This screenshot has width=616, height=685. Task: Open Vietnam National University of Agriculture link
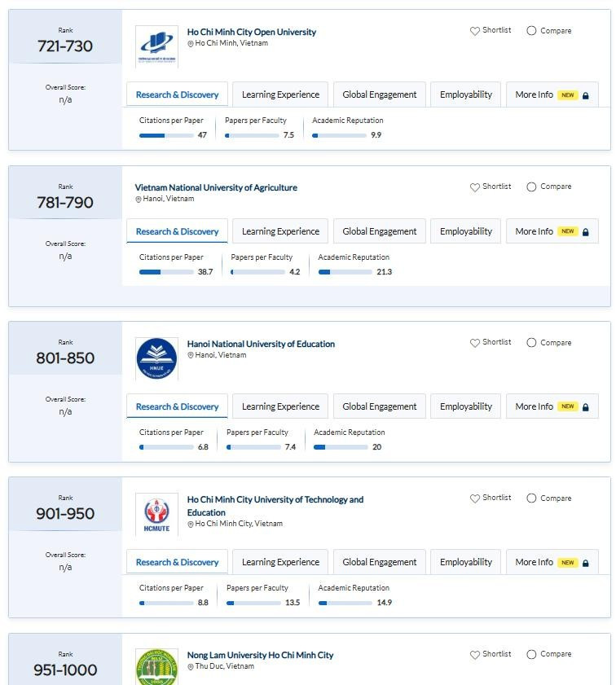click(x=216, y=187)
